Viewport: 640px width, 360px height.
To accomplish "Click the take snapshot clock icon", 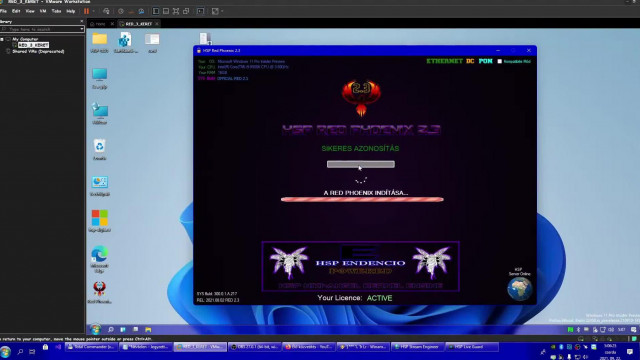I will tap(121, 11).
